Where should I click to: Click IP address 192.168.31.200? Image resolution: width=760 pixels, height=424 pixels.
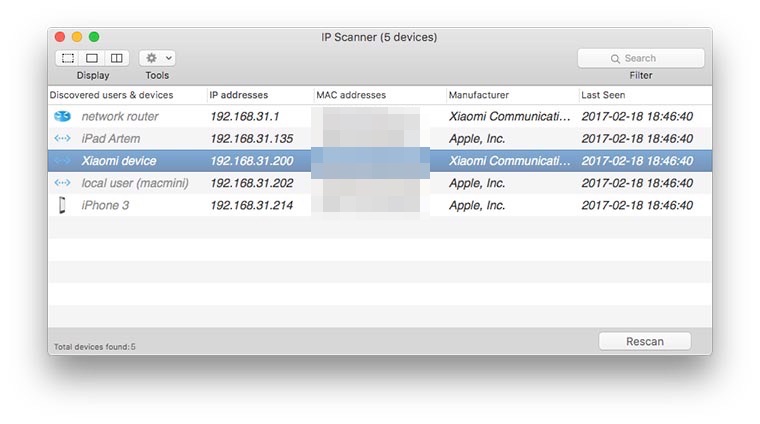(252, 161)
